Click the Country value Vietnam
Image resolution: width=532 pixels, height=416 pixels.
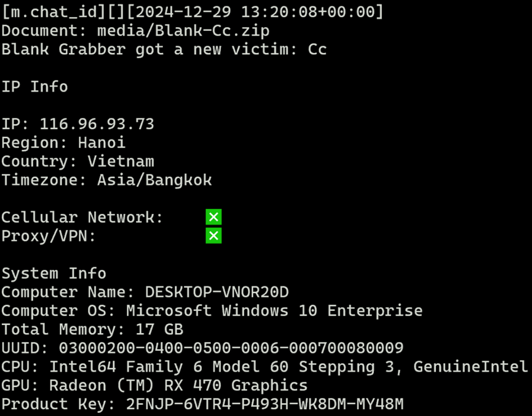click(x=121, y=162)
